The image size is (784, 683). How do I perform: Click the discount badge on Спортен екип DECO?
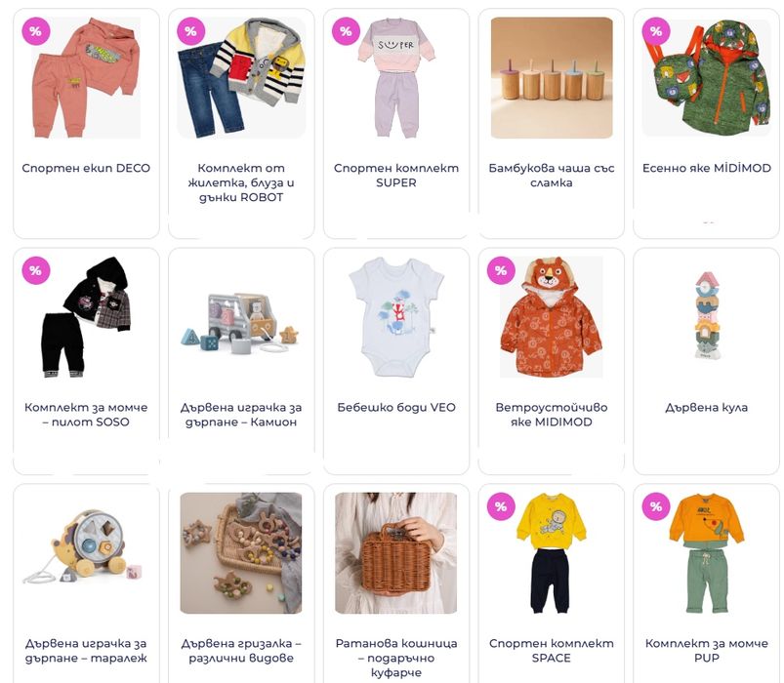click(x=35, y=31)
